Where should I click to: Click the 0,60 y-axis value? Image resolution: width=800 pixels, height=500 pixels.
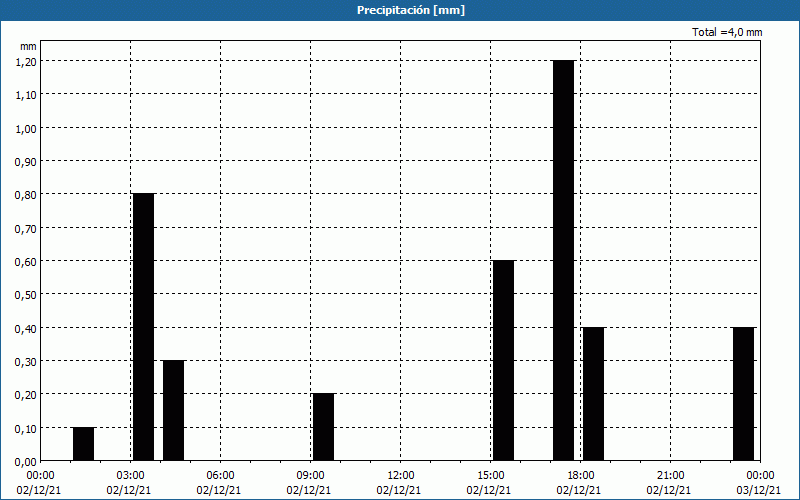click(x=26, y=261)
